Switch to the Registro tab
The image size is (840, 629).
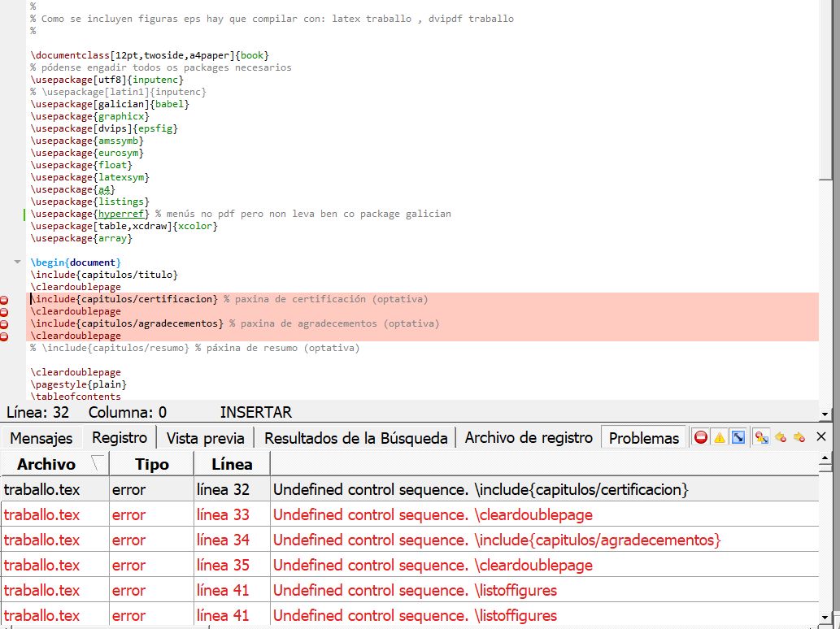click(120, 437)
